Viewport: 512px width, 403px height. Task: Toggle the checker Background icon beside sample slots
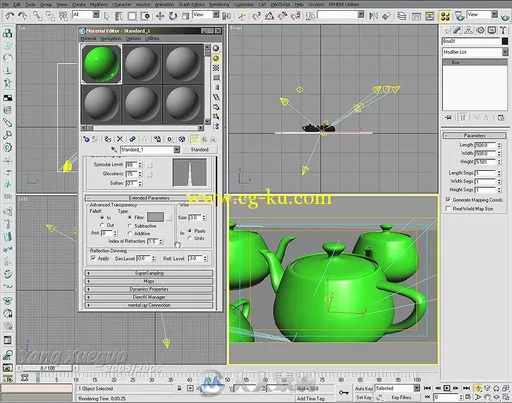(216, 68)
